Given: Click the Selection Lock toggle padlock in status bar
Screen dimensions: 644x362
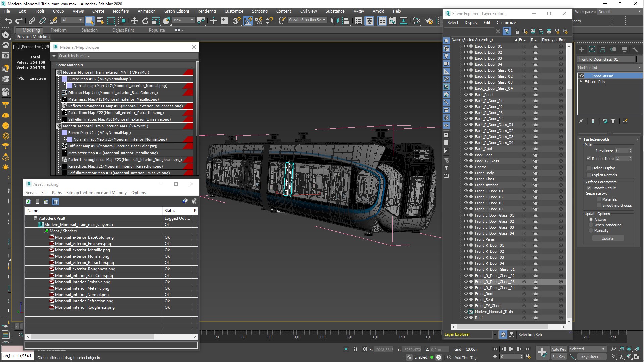Looking at the screenshot, I should [x=355, y=349].
